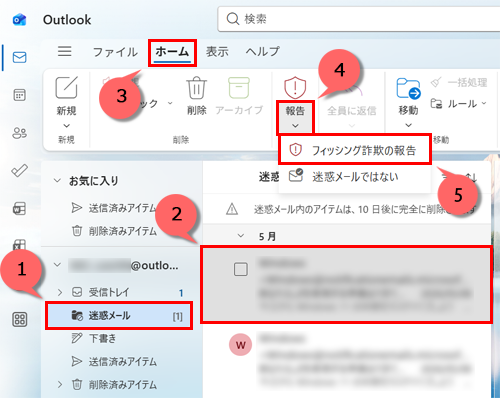Click the W sender avatar
Viewport: 500px width, 398px height.
tap(240, 345)
